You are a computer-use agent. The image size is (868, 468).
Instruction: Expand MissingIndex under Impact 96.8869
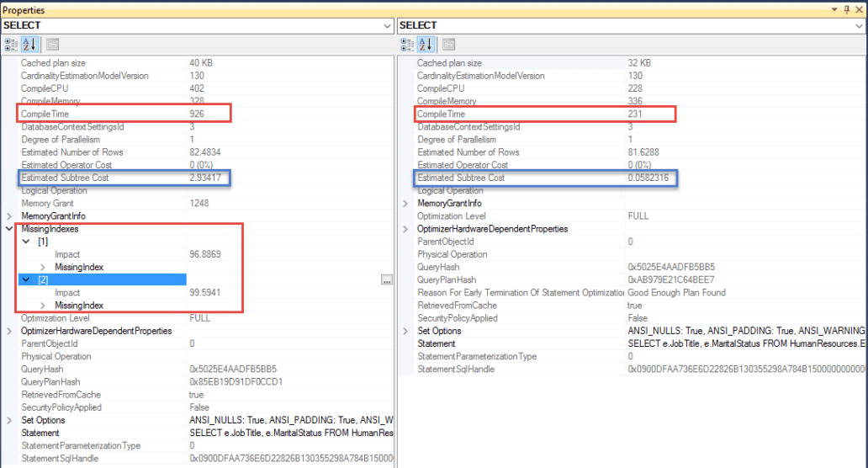click(43, 267)
